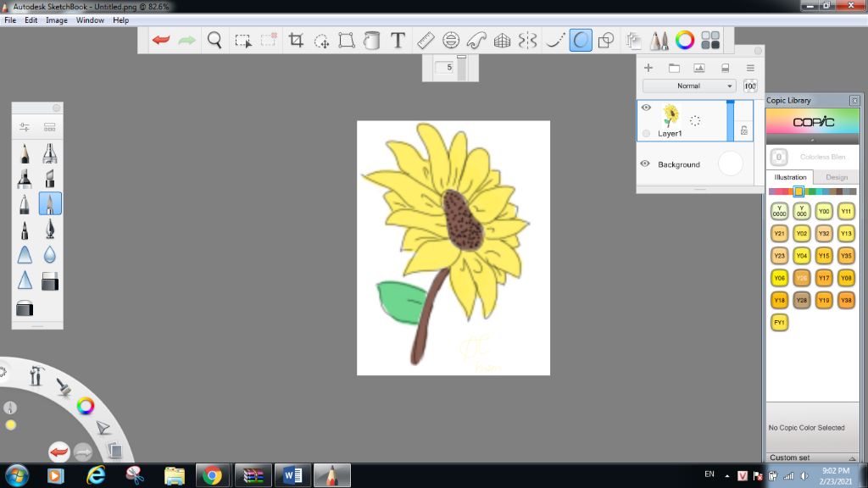This screenshot has width=868, height=488.
Task: Open the layer editor hamburger menu
Action: pos(750,68)
